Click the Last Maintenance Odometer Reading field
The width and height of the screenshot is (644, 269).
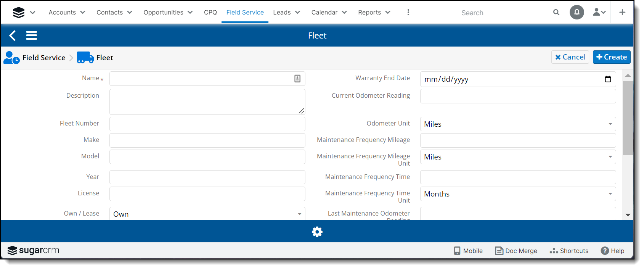click(x=518, y=214)
